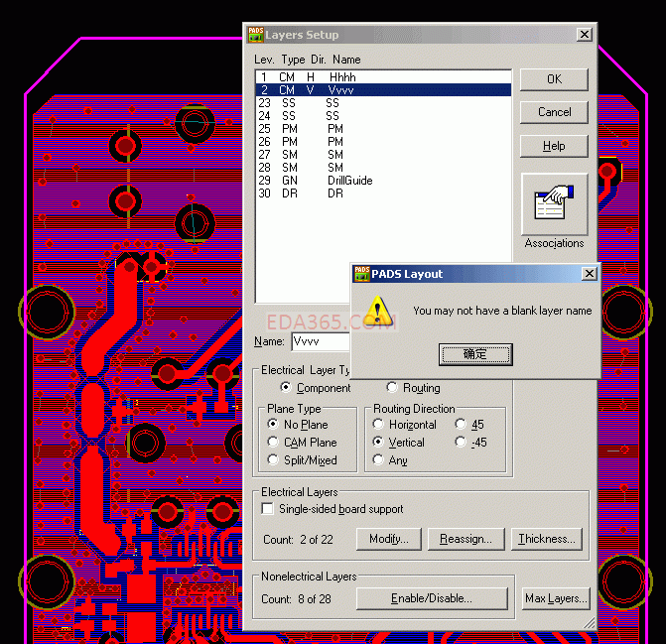Click the electrical Count: 2 of 22 text

[x=298, y=540]
